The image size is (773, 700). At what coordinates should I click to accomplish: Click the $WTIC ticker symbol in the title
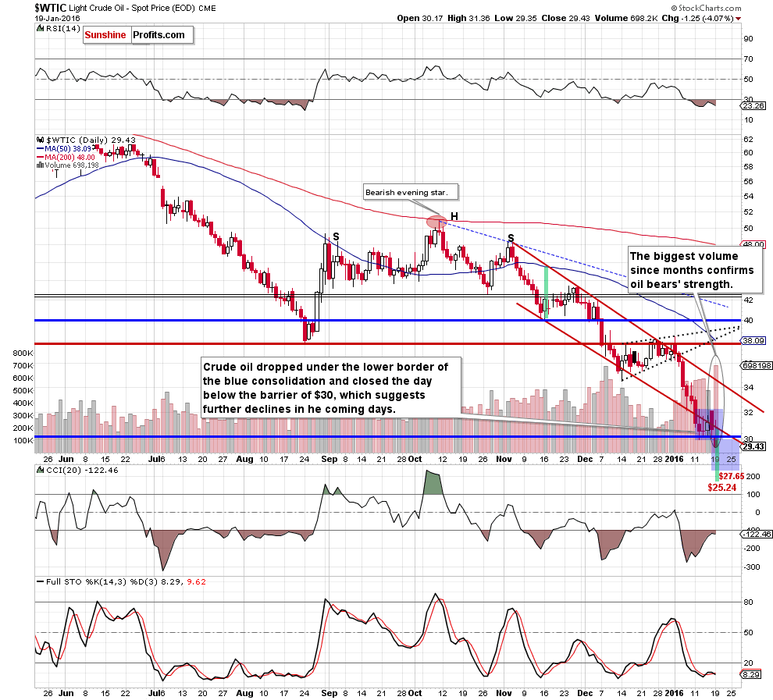pos(51,8)
